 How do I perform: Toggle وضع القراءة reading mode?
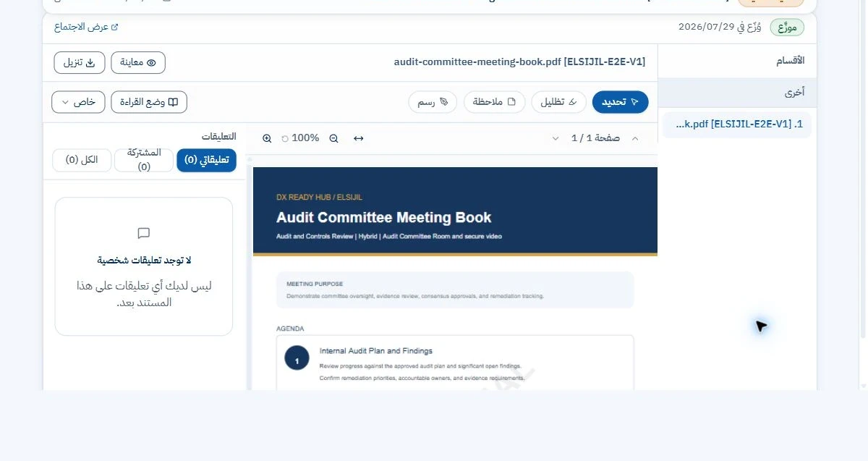[x=149, y=102]
